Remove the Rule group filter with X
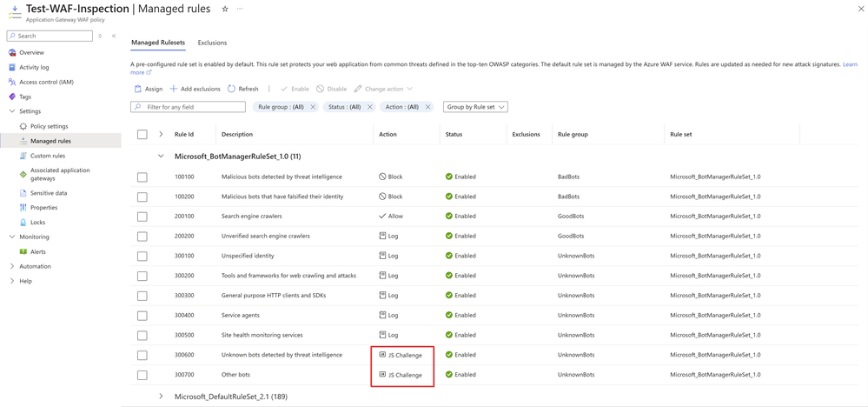 (x=313, y=107)
